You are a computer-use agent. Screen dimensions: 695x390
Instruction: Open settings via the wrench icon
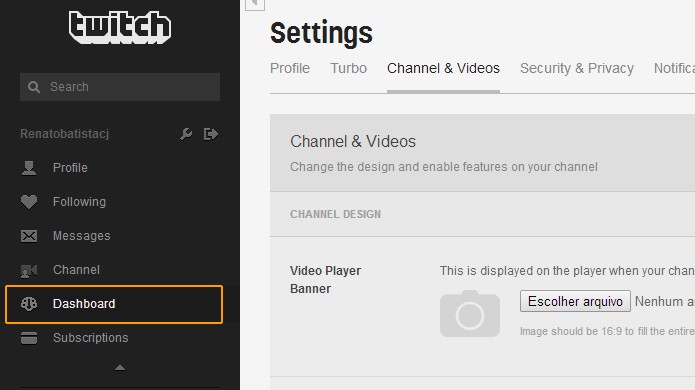(x=186, y=134)
